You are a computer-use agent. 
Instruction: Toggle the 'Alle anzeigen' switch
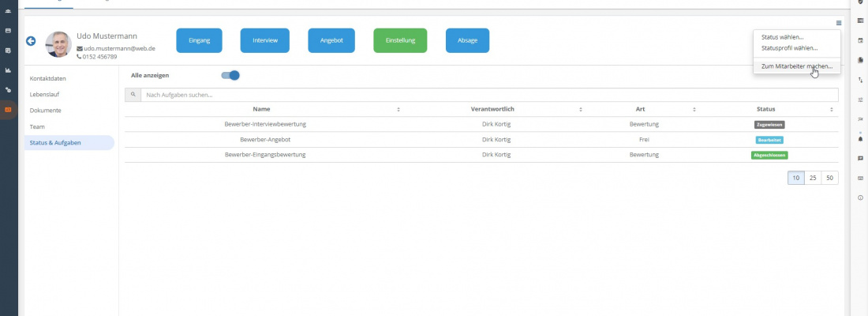[x=230, y=76]
